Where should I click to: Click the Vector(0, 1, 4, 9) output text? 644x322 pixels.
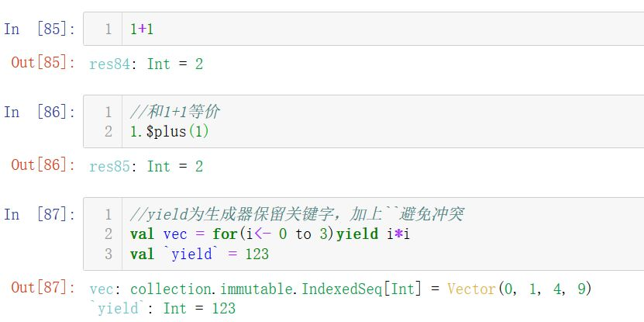click(x=519, y=289)
